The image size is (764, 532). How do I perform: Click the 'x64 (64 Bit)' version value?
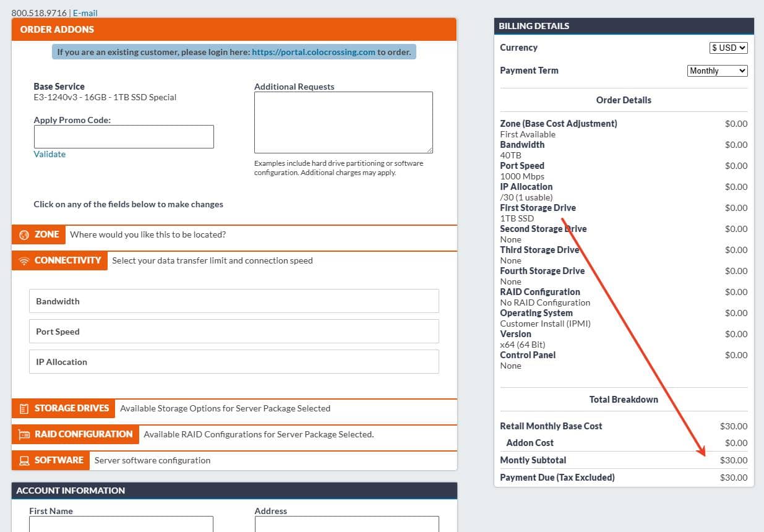[x=523, y=345]
